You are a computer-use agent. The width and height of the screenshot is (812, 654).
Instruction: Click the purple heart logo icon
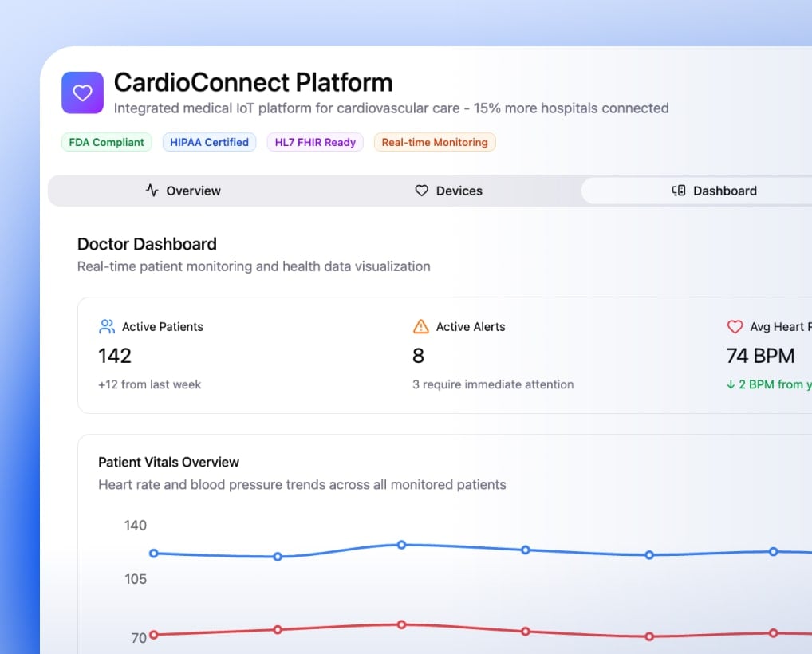pos(82,93)
